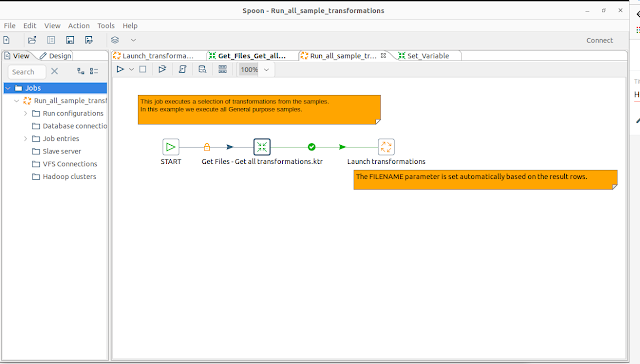Viewport: 640px width, 364px height.
Task: Select the Job entries tree item
Action: point(56,139)
